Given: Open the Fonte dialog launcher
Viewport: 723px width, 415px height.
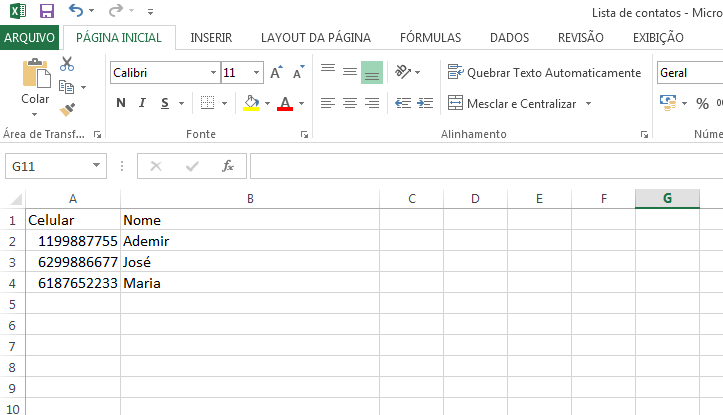Looking at the screenshot, I should (x=304, y=135).
